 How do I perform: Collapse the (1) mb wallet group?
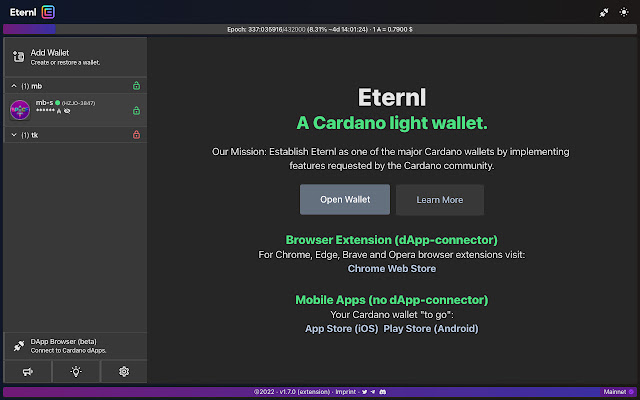coord(13,86)
